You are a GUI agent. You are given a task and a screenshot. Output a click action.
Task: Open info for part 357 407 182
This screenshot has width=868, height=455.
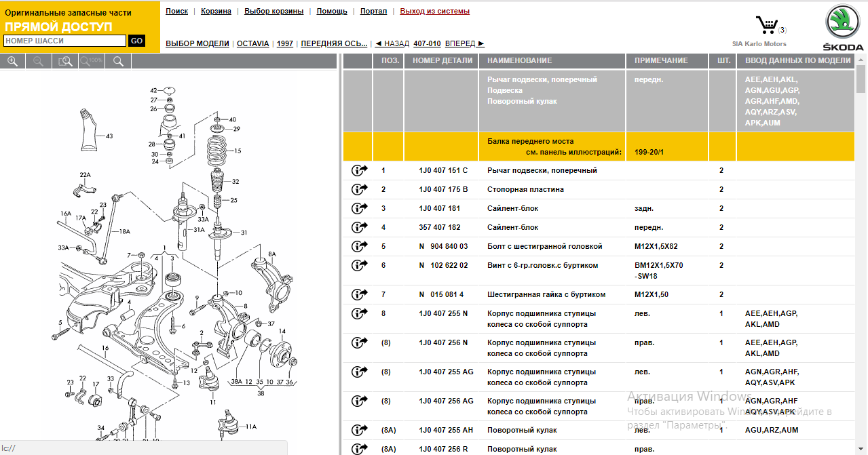(x=359, y=227)
